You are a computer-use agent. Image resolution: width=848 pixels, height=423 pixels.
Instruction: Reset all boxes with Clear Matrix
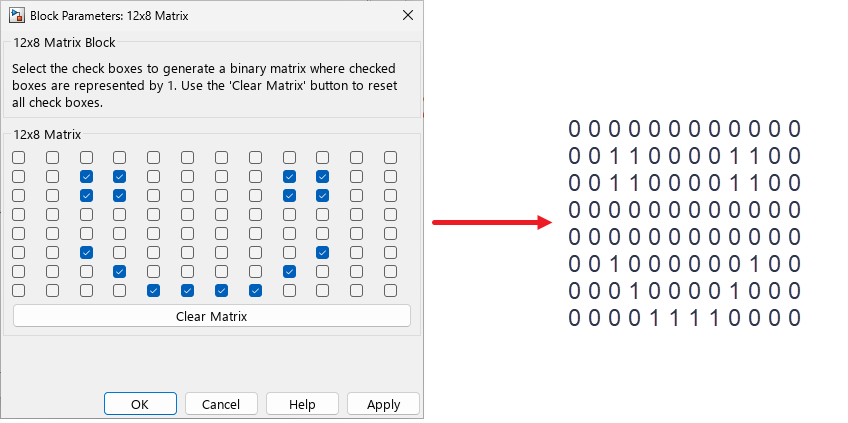211,316
